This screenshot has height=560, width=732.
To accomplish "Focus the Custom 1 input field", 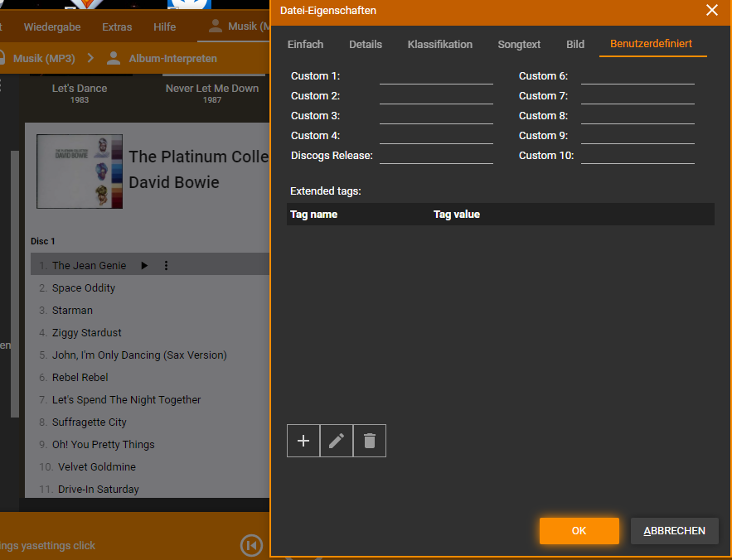I will point(436,76).
